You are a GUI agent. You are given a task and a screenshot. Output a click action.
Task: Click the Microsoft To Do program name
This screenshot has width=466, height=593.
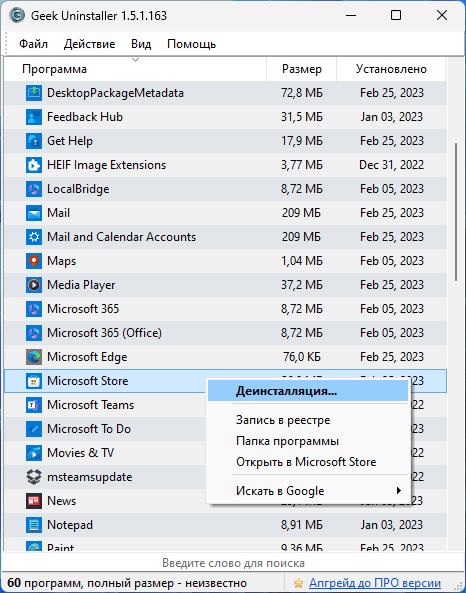point(89,429)
